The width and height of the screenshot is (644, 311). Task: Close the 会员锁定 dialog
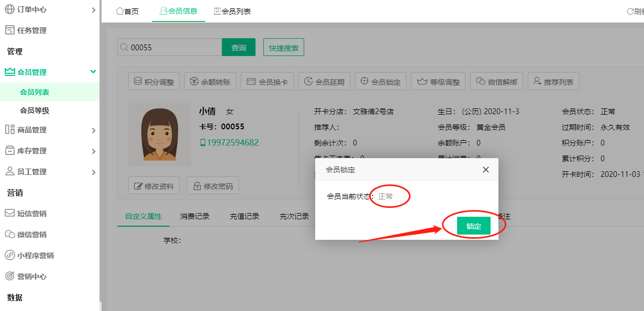coord(485,170)
